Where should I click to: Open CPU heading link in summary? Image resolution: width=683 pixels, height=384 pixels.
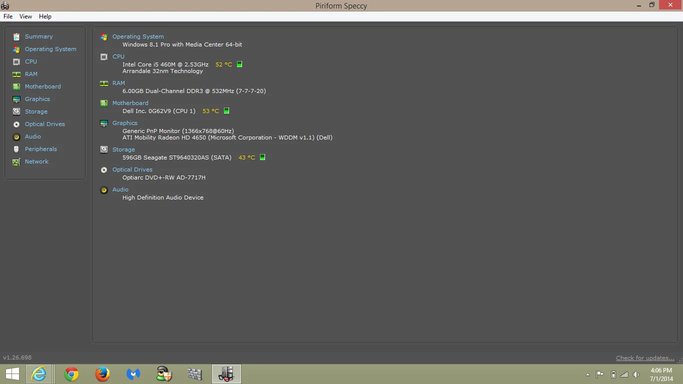coord(118,57)
